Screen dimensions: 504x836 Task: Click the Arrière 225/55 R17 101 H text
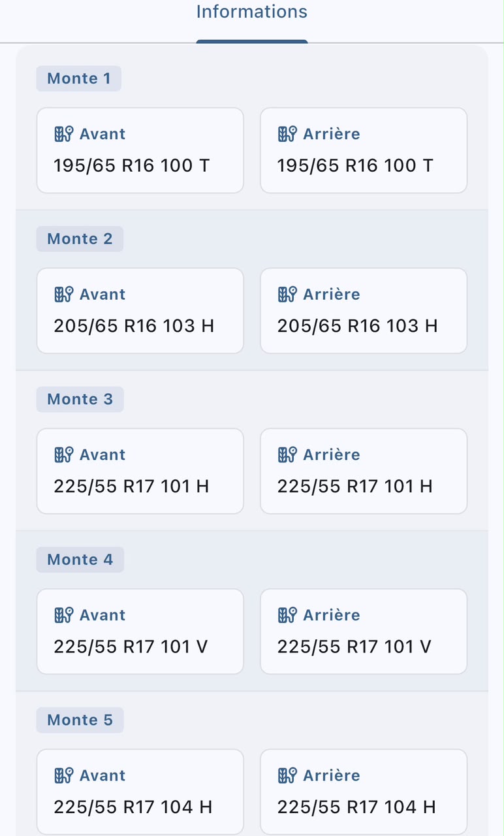[x=355, y=487]
